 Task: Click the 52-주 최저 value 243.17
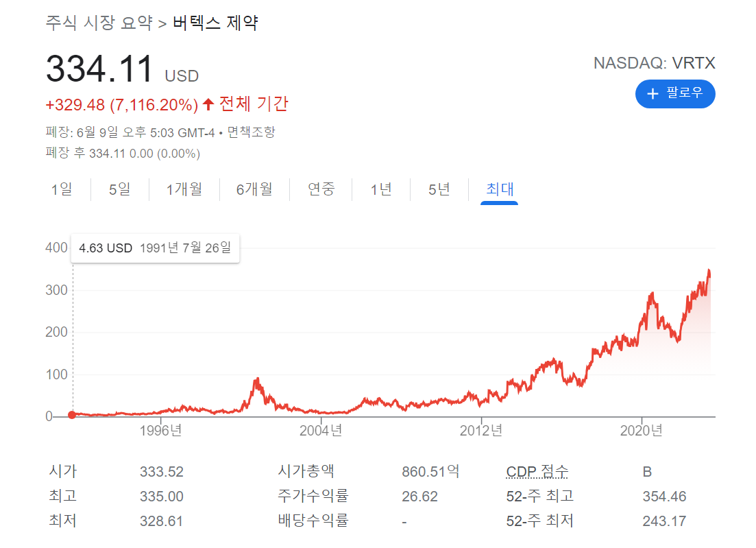point(664,521)
